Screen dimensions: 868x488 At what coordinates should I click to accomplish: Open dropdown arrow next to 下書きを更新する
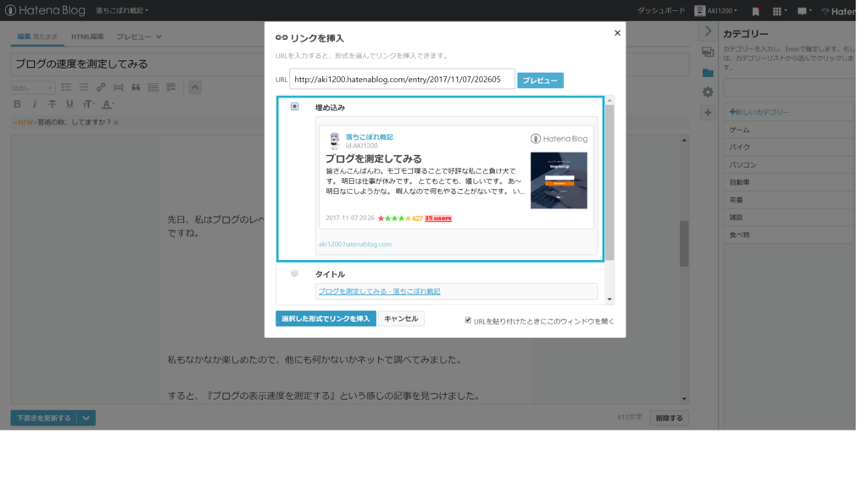(x=86, y=419)
